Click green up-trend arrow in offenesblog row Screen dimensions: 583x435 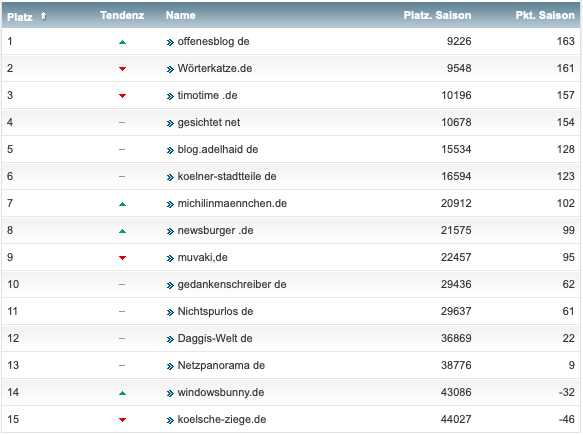pyautogui.click(x=122, y=42)
